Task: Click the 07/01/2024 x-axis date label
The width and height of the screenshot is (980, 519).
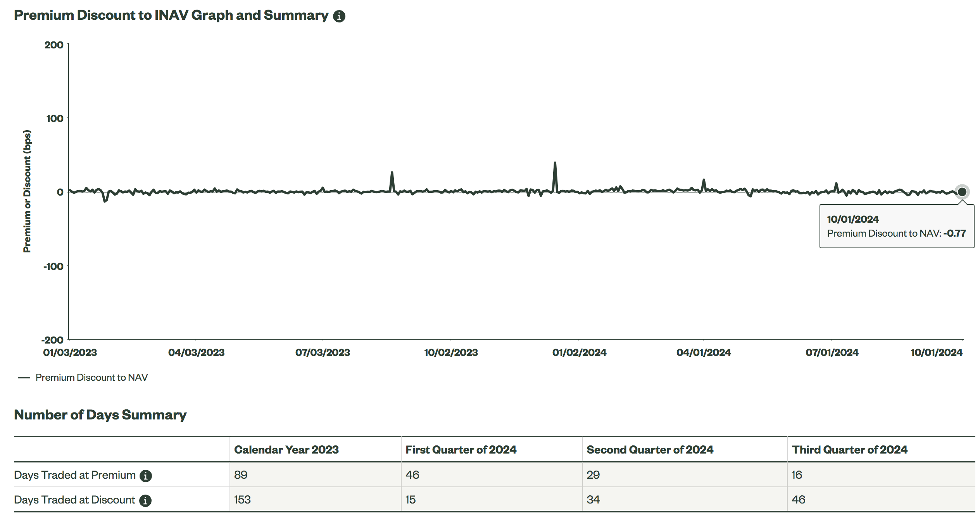Action: (832, 352)
